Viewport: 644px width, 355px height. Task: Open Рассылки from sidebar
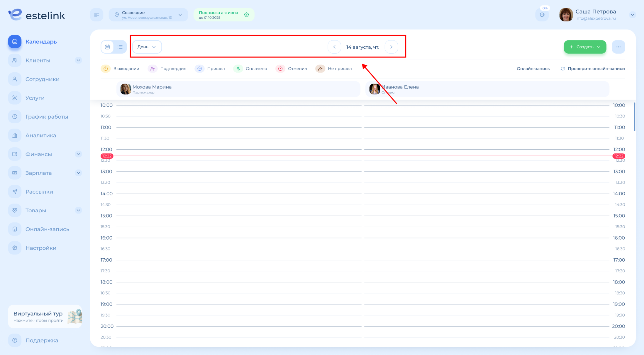click(x=39, y=192)
